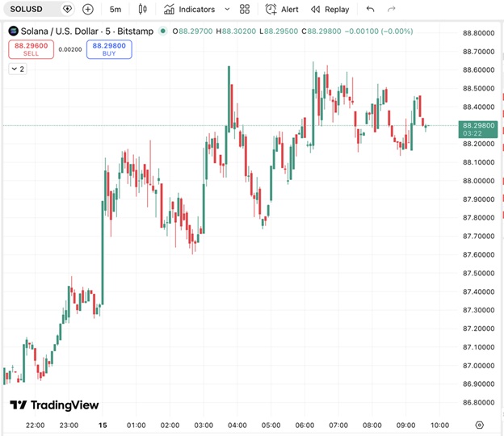Click the Solana / U.S. Dollar chart title
Viewport: 504px width, 436px height.
(81, 31)
